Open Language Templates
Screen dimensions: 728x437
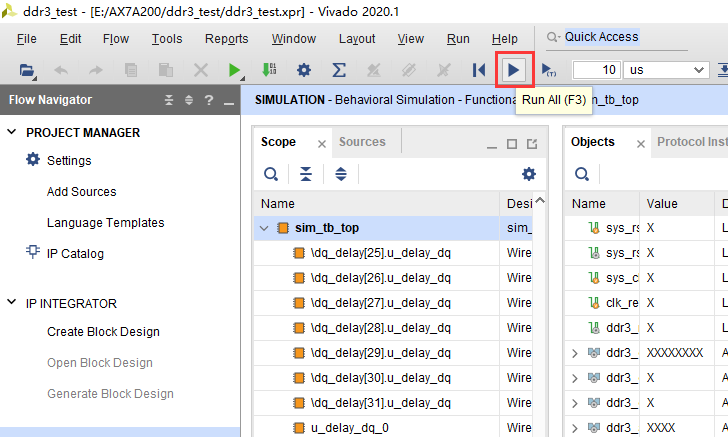pos(105,223)
